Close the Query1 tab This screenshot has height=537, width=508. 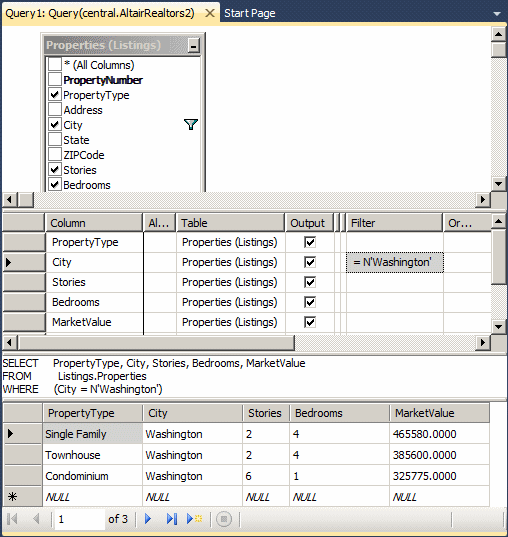click(210, 13)
